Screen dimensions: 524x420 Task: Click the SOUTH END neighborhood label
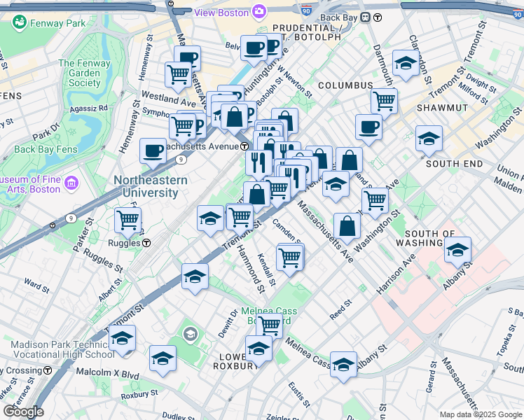coord(455,164)
